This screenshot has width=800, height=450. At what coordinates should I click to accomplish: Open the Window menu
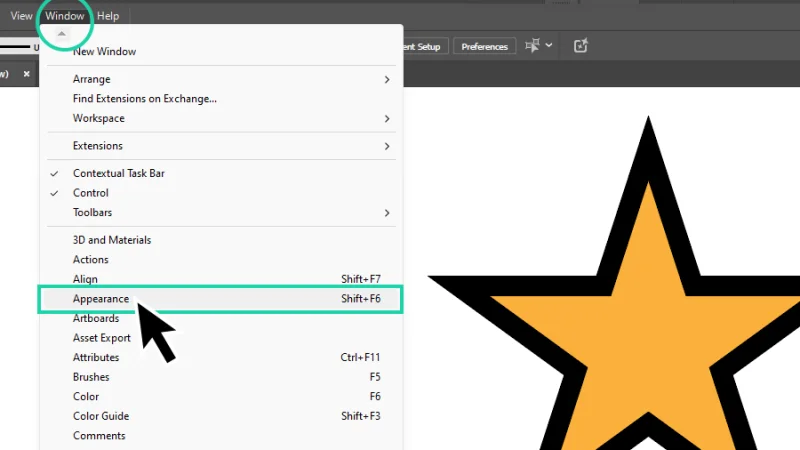coord(64,16)
